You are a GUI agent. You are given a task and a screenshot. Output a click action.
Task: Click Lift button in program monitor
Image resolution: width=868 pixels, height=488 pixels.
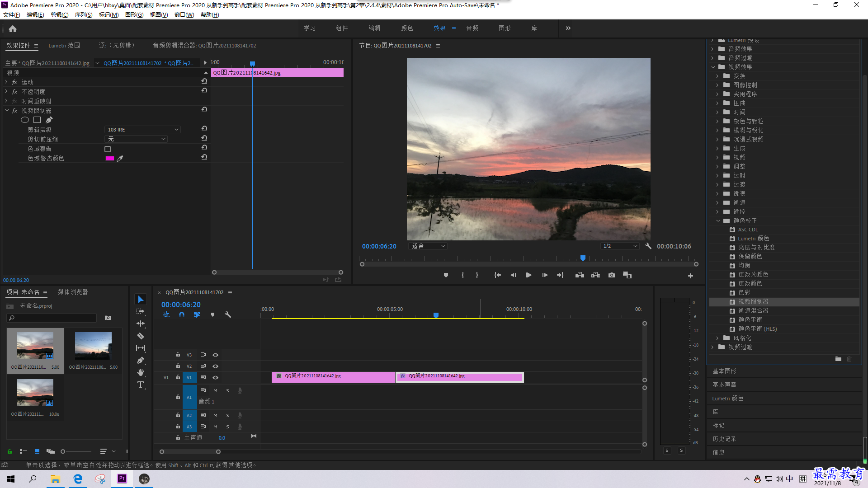coord(580,275)
